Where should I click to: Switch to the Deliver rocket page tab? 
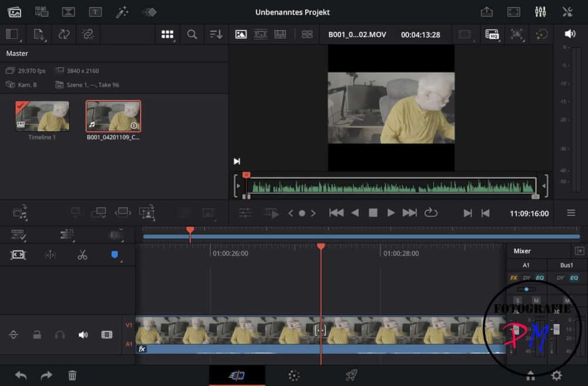(351, 375)
